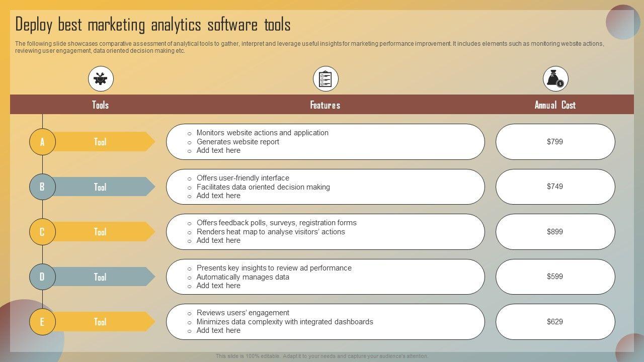Select the blue circle labeled B
Viewport: 644px width, 362px height.
point(42,187)
